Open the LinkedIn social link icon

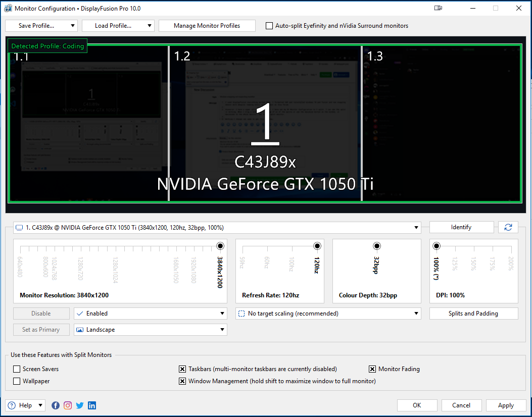[x=92, y=405]
